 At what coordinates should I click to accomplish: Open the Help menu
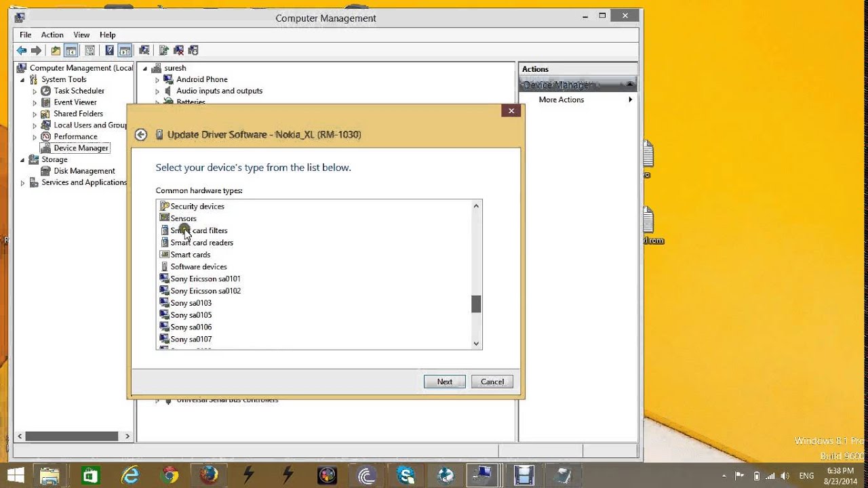(107, 35)
